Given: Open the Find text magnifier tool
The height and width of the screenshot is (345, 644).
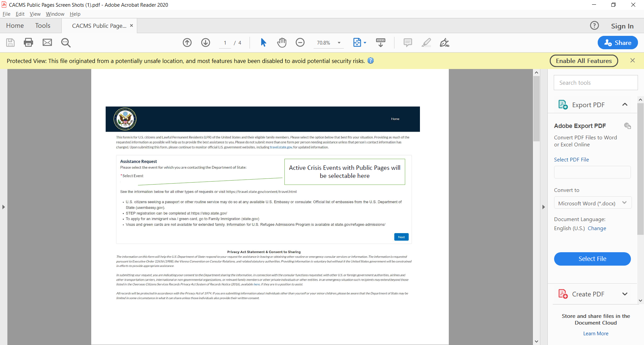Looking at the screenshot, I should click(x=66, y=43).
